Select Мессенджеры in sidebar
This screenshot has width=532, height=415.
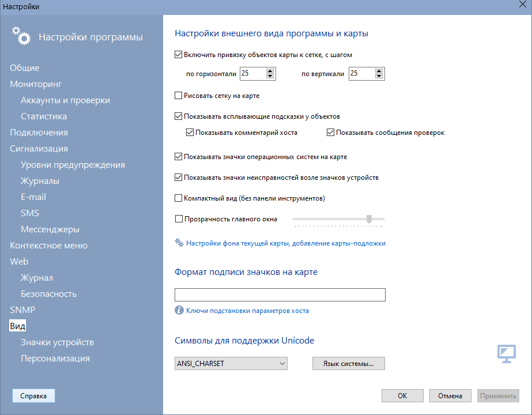50,229
